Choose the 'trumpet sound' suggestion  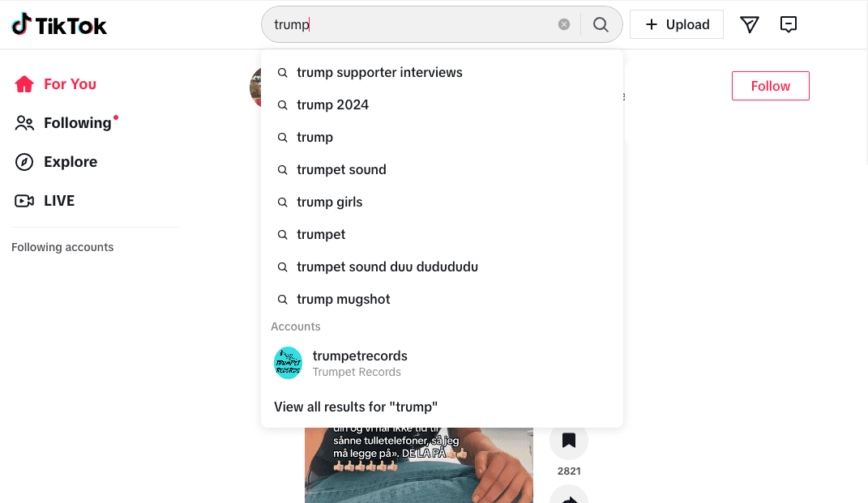tap(442, 169)
